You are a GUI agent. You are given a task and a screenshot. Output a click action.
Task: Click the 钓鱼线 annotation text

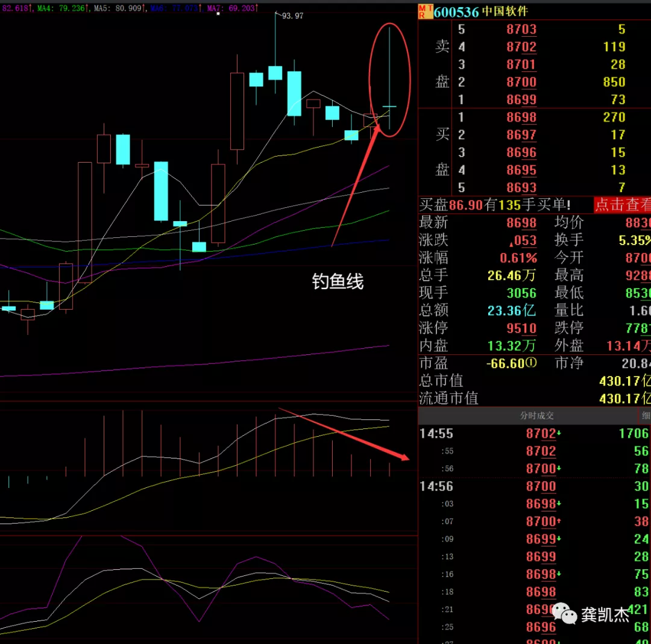pyautogui.click(x=338, y=282)
